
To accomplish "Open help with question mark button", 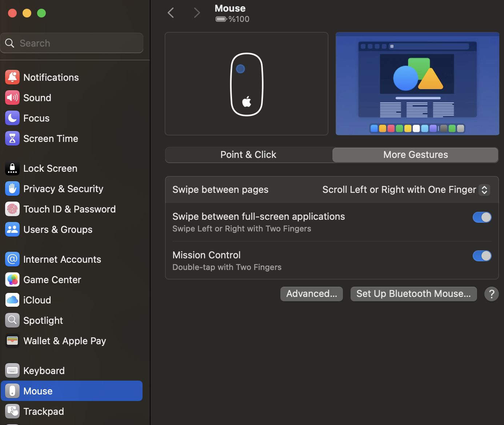I will pos(491,294).
